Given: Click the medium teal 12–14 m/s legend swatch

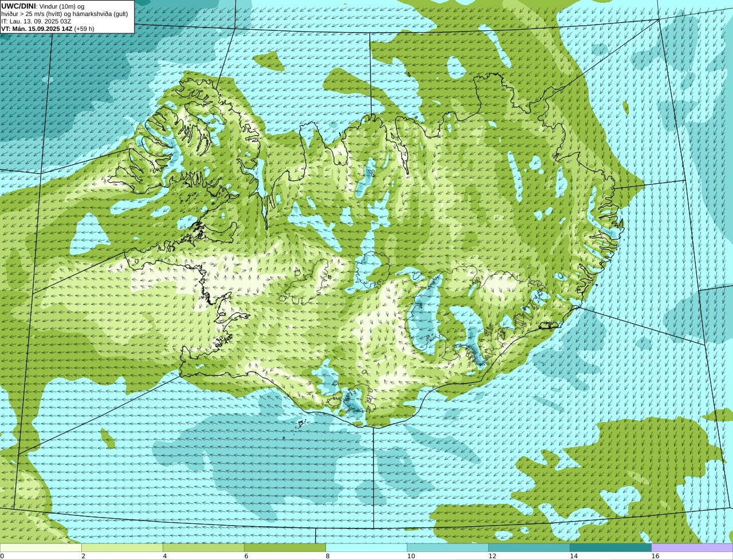Looking at the screenshot, I should [529, 547].
